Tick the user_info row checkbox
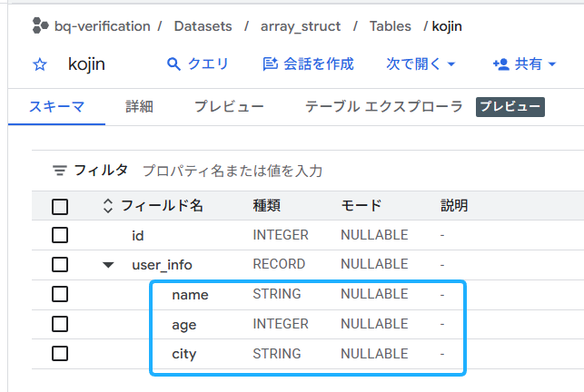The height and width of the screenshot is (392, 584). [60, 265]
